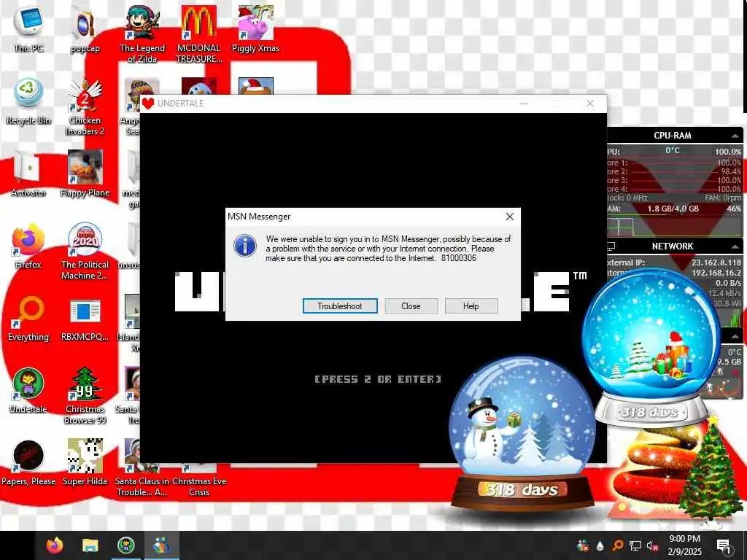
Task: Dismiss MSN Messenger dialog with title bar X
Action: (x=509, y=217)
